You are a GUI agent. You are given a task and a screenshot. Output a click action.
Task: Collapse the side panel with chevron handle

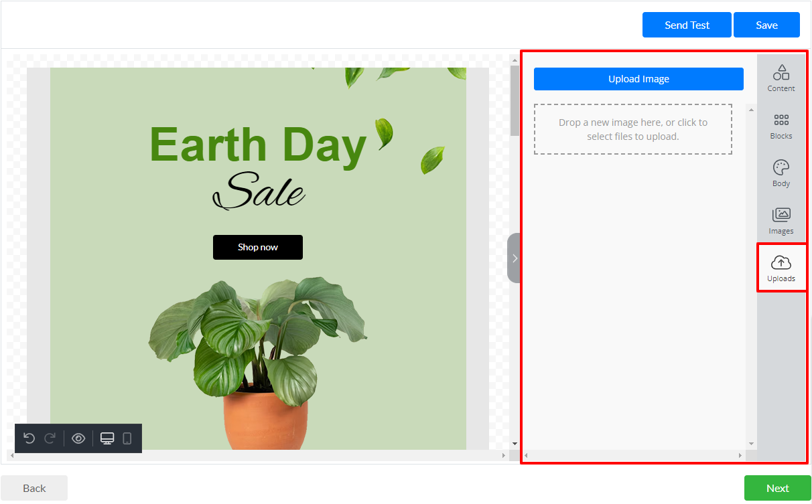click(514, 258)
